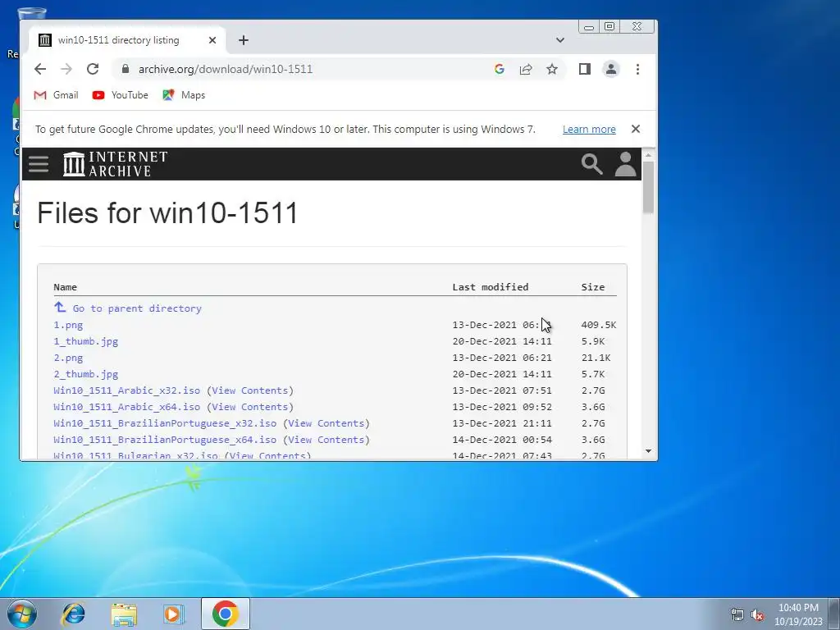Open YouTube bookmark

tap(120, 95)
